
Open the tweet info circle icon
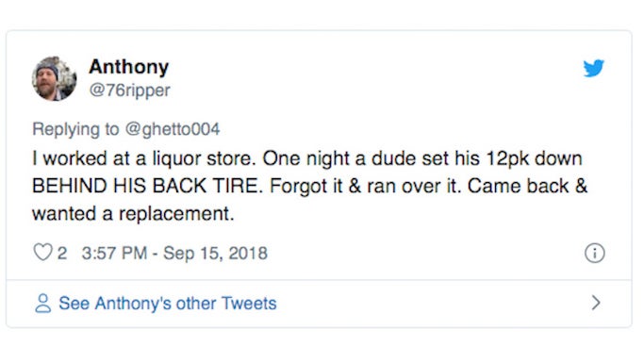(594, 253)
